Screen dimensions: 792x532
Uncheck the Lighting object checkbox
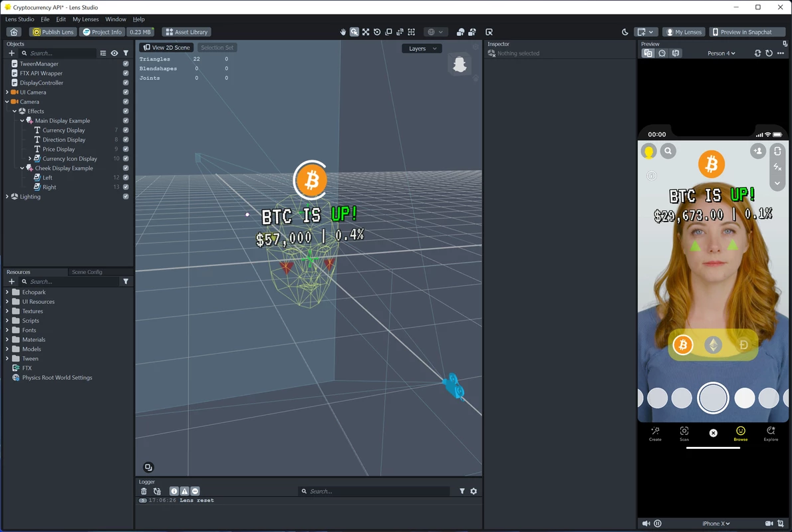tap(126, 197)
